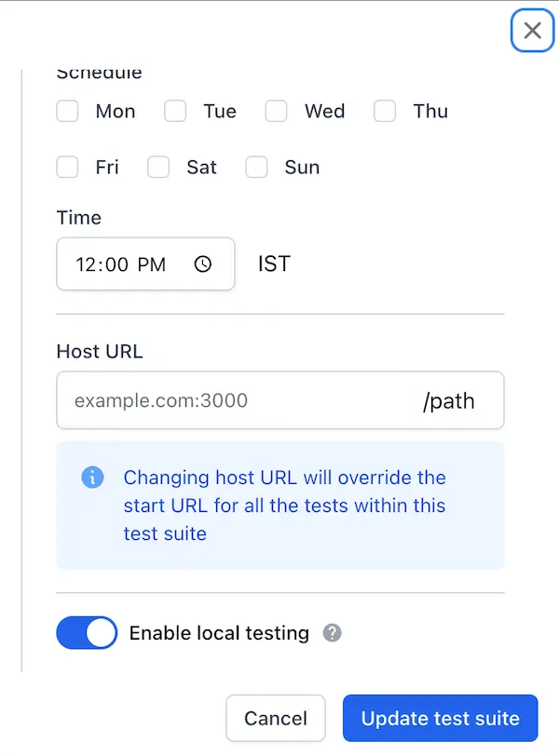
Task: Open the clock picker in Time field
Action: click(202, 264)
